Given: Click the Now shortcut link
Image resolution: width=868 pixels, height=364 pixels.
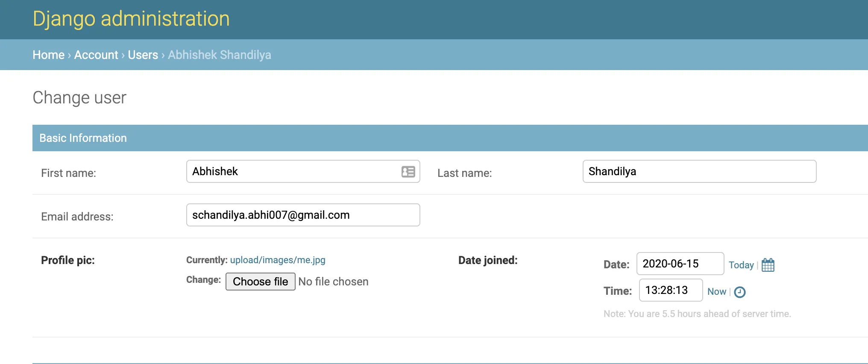Looking at the screenshot, I should click(x=717, y=291).
